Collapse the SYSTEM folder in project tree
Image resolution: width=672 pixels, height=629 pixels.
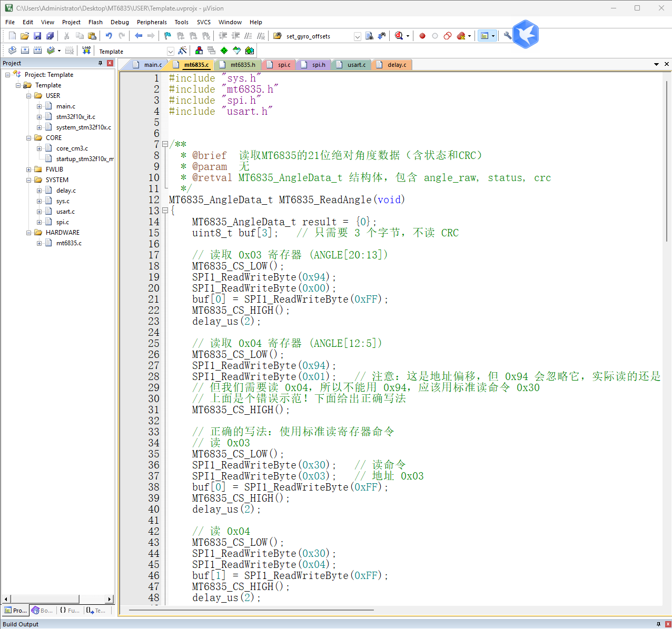coord(29,180)
